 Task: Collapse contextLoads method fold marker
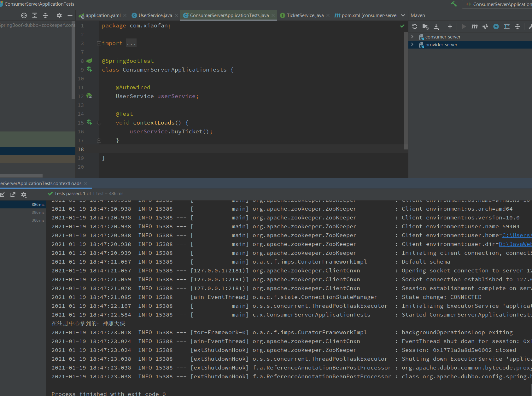pyautogui.click(x=99, y=123)
